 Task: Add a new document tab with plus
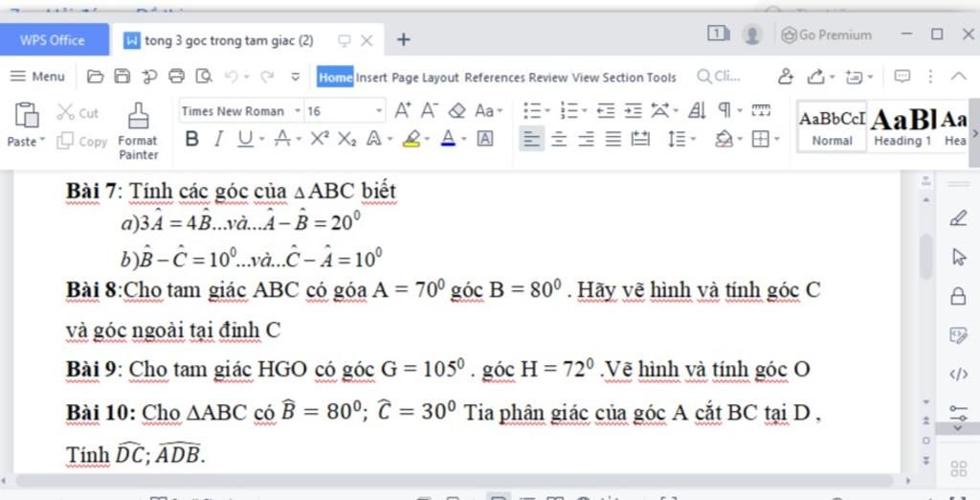[404, 40]
